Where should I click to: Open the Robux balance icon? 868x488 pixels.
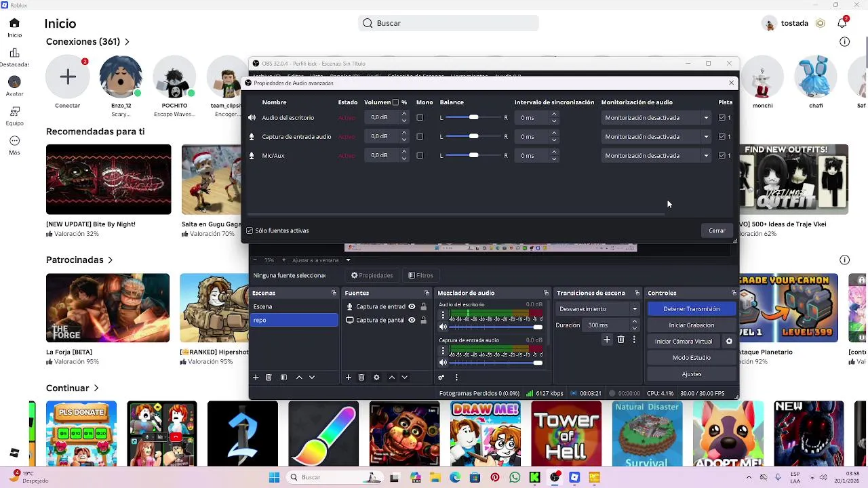(x=820, y=23)
